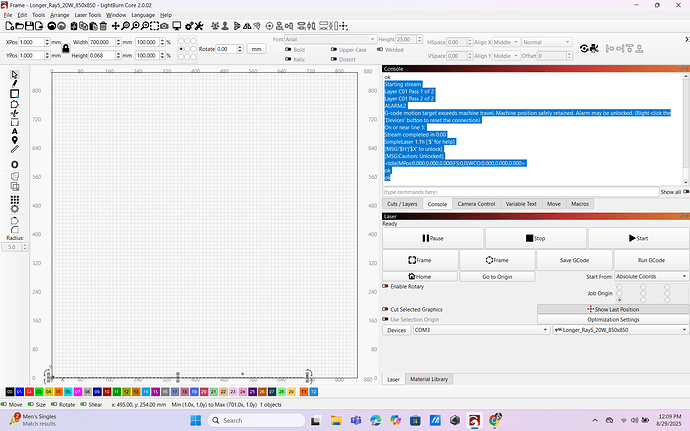The image size is (690, 431).
Task: Open the Align X Middle dropdown
Action: click(x=506, y=42)
